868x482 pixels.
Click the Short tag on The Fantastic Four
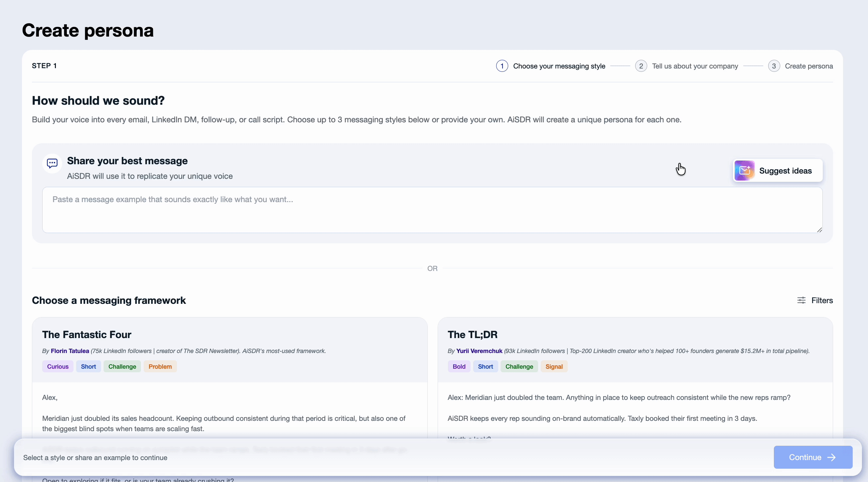(x=88, y=366)
